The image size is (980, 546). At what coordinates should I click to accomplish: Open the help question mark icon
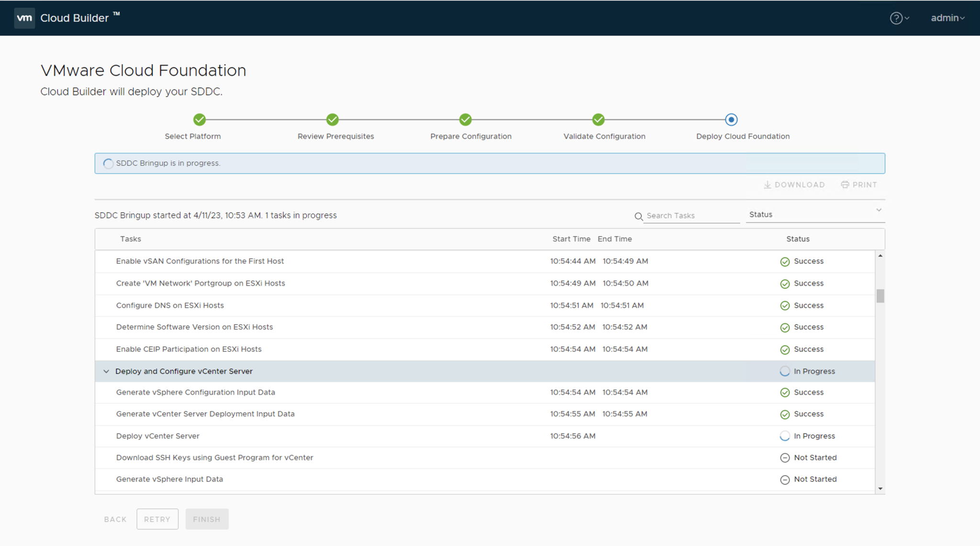tap(895, 18)
